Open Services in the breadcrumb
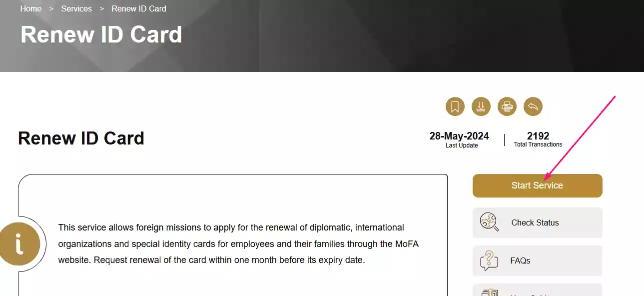 (76, 8)
